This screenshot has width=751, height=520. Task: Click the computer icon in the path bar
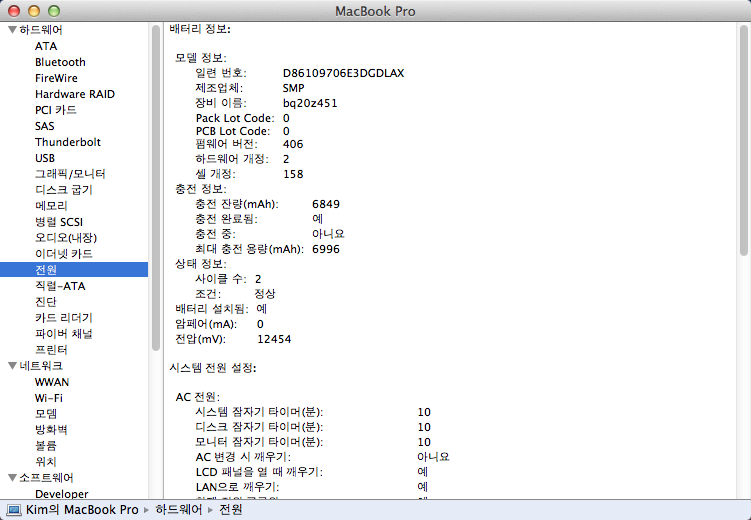[x=14, y=510]
